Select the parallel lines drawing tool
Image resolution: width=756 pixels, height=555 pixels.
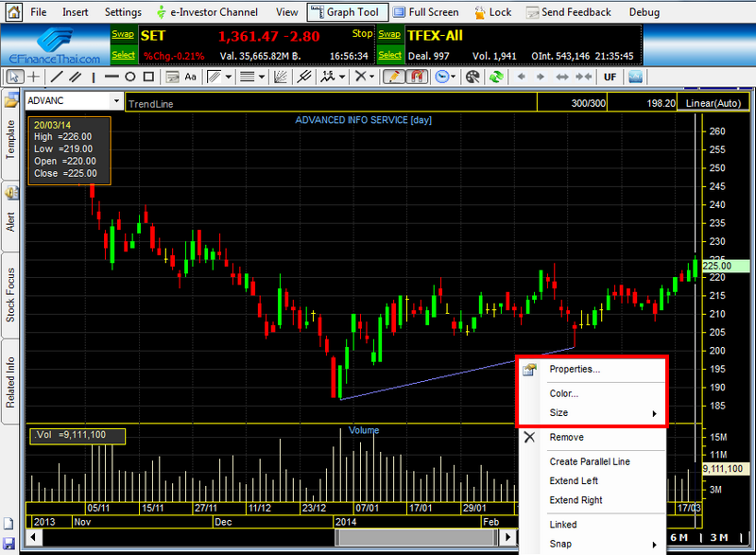[x=75, y=77]
